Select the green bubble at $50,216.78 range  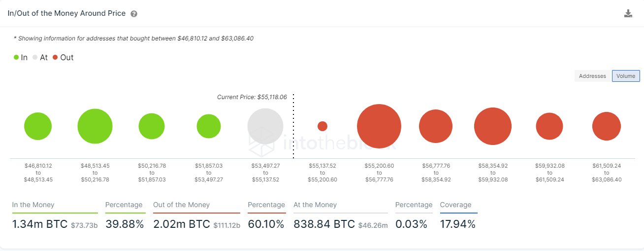152,126
